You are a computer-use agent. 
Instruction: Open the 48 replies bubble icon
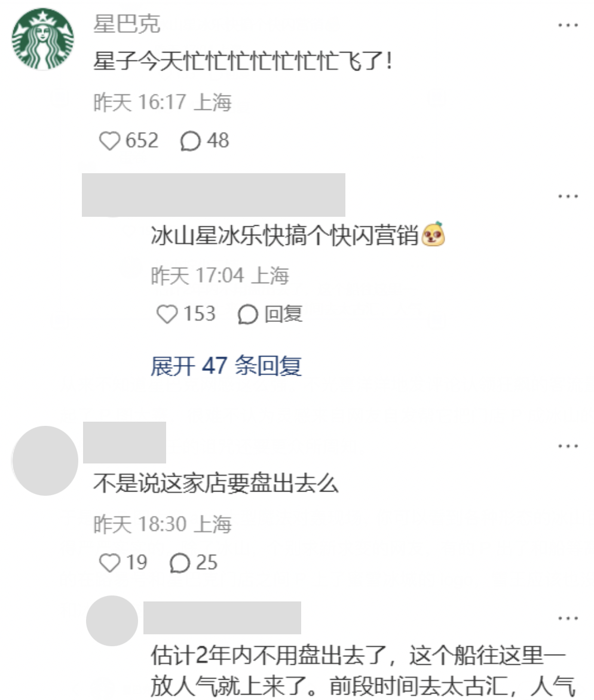point(190,141)
